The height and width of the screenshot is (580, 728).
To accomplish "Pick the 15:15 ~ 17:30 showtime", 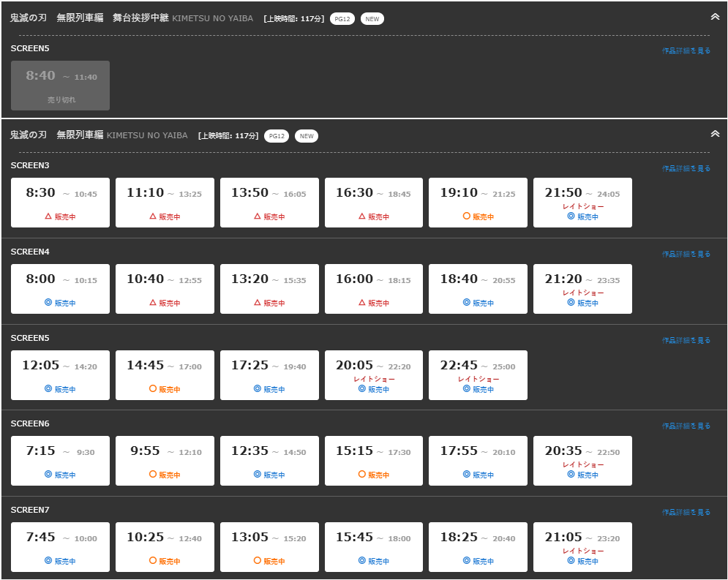I will (x=374, y=460).
